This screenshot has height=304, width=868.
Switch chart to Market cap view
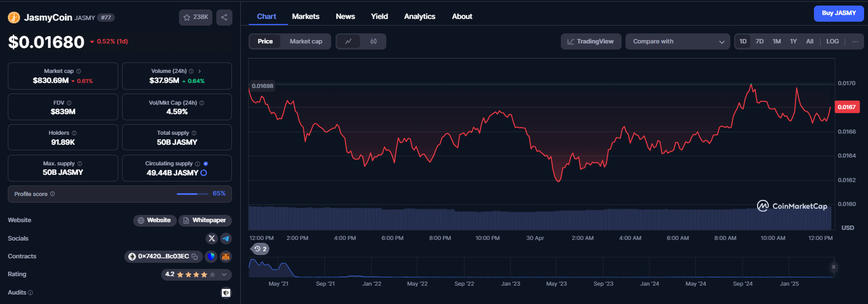point(306,41)
